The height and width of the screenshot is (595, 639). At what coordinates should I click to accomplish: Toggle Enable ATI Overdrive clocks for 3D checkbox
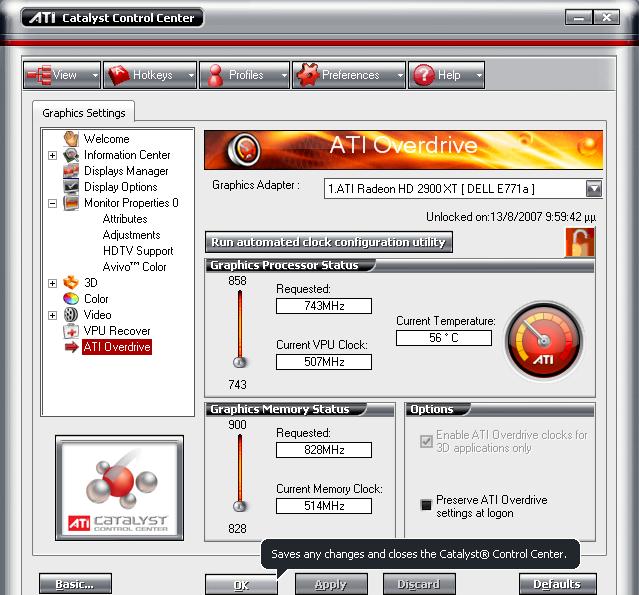(x=426, y=441)
